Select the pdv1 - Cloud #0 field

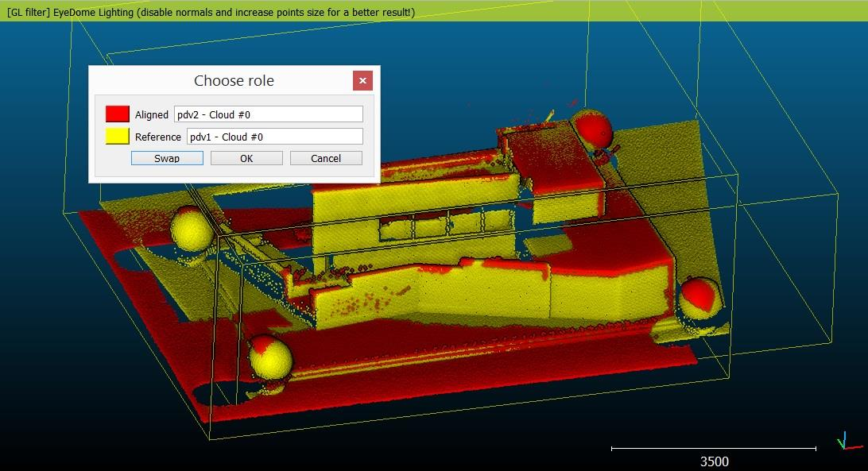(274, 137)
